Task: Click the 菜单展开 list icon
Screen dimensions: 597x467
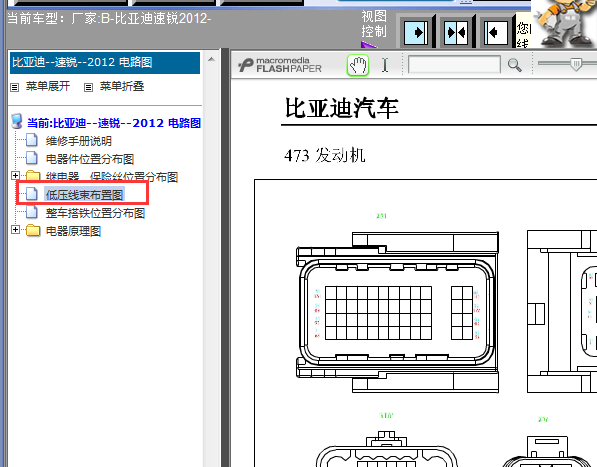Action: [14, 88]
